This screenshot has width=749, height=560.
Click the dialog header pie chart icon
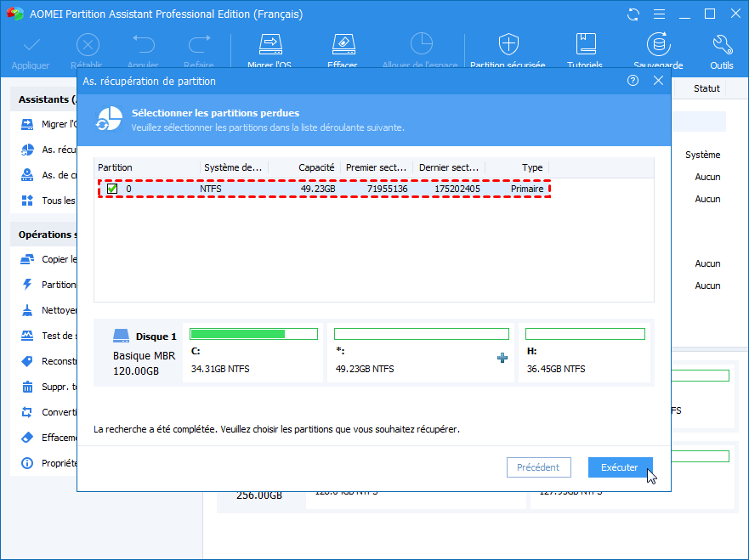[109, 119]
